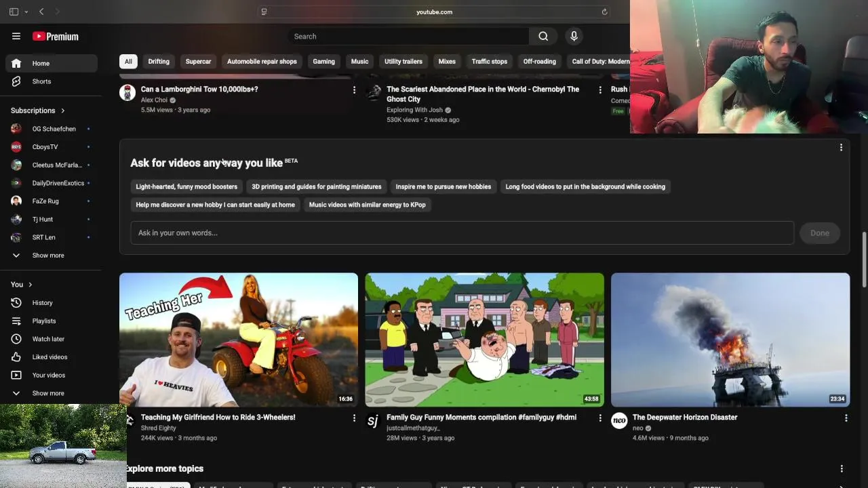Select the Gaming filter chip

[x=323, y=62]
